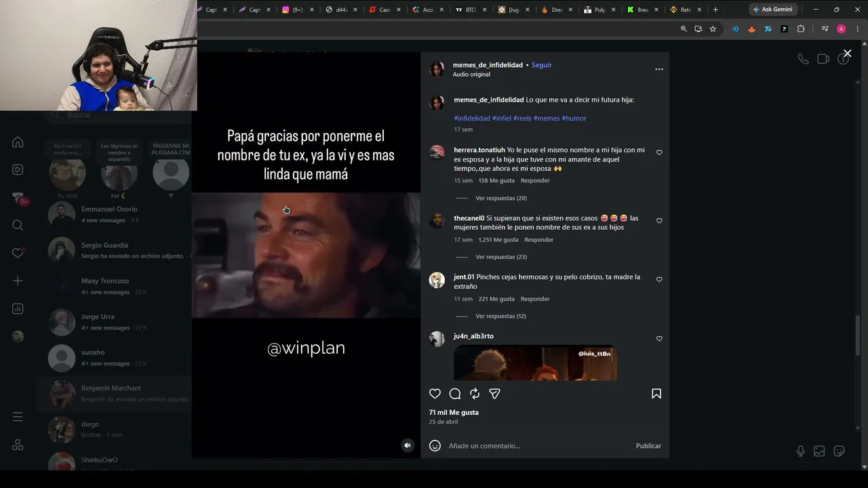The height and width of the screenshot is (488, 868).
Task: Open the emoji picker in the comment box
Action: (x=435, y=446)
